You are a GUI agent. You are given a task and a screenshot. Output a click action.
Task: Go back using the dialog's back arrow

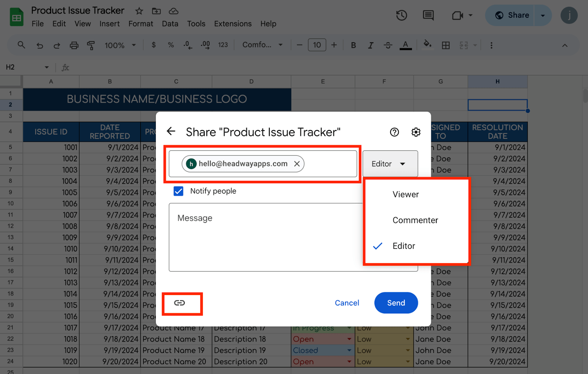coord(171,131)
